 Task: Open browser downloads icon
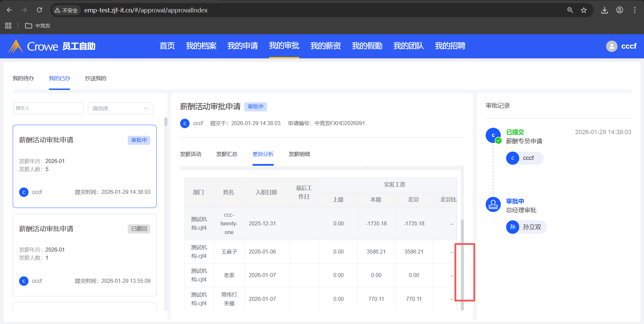click(x=604, y=10)
